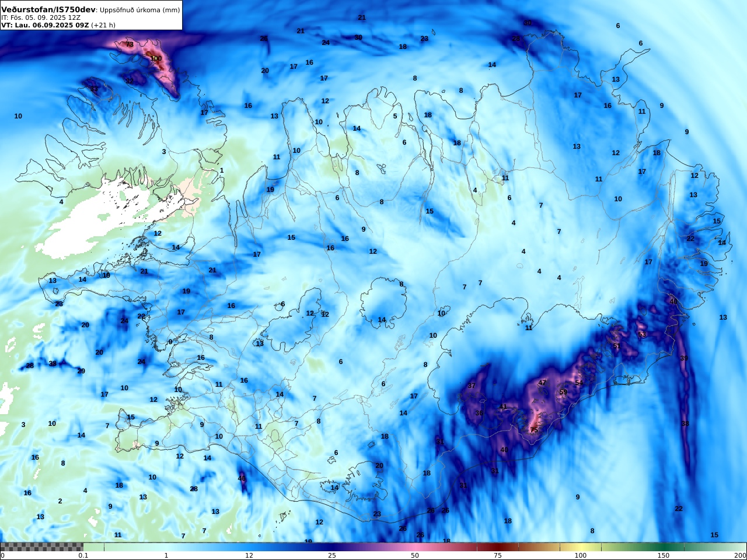747x560 pixels.
Task: Click the precipitation value 100 on the map
Action: point(156,58)
